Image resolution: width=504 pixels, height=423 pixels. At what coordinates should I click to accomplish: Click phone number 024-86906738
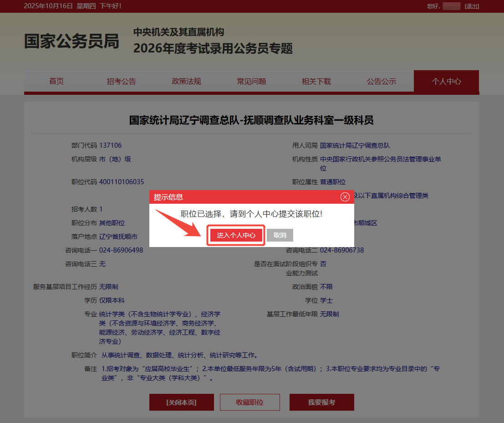(341, 250)
